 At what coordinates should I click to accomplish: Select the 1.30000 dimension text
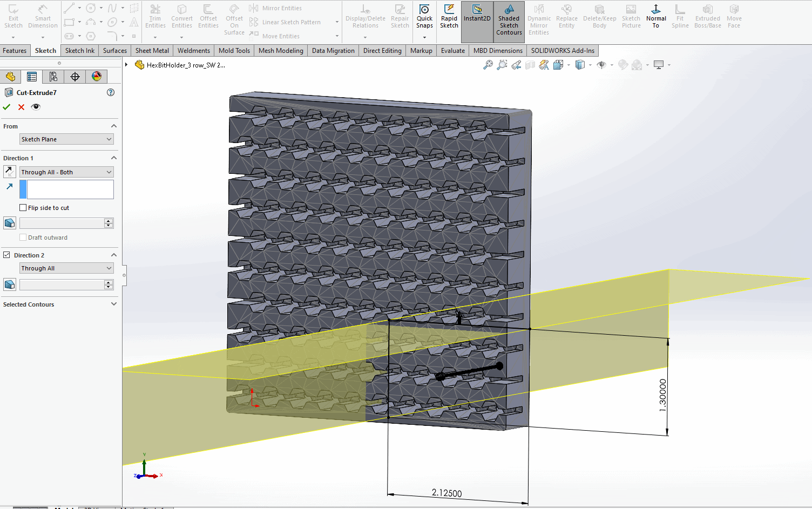(x=663, y=396)
